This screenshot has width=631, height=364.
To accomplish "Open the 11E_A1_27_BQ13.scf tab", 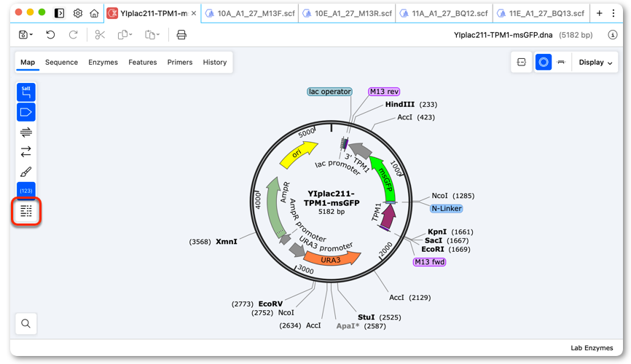I will click(x=541, y=13).
